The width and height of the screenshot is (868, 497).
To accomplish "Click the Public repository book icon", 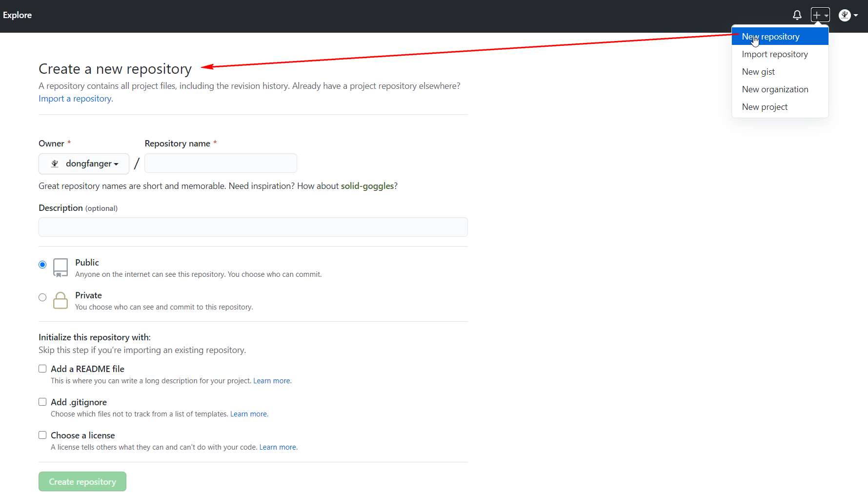I will pos(61,268).
